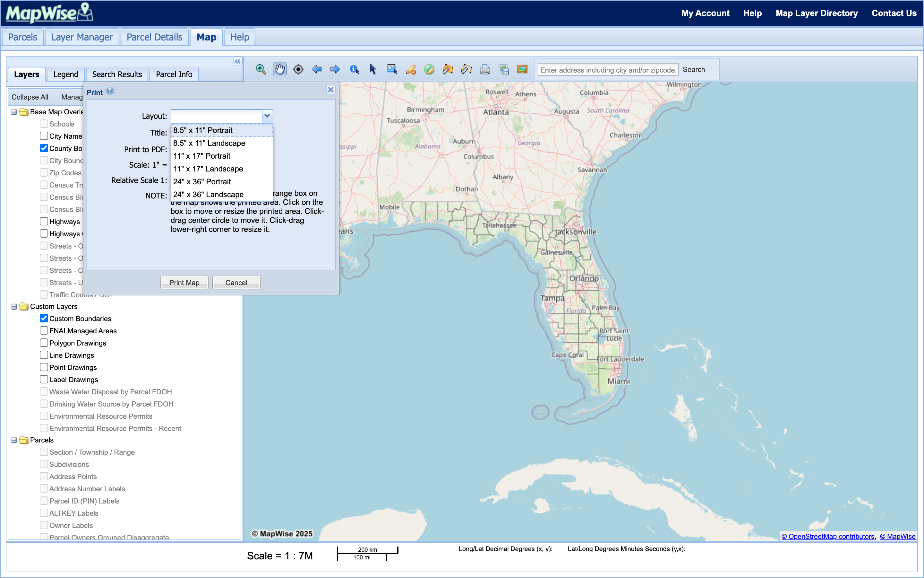Click the clear drawings pencil icon
The image size is (924, 578).
pos(410,69)
